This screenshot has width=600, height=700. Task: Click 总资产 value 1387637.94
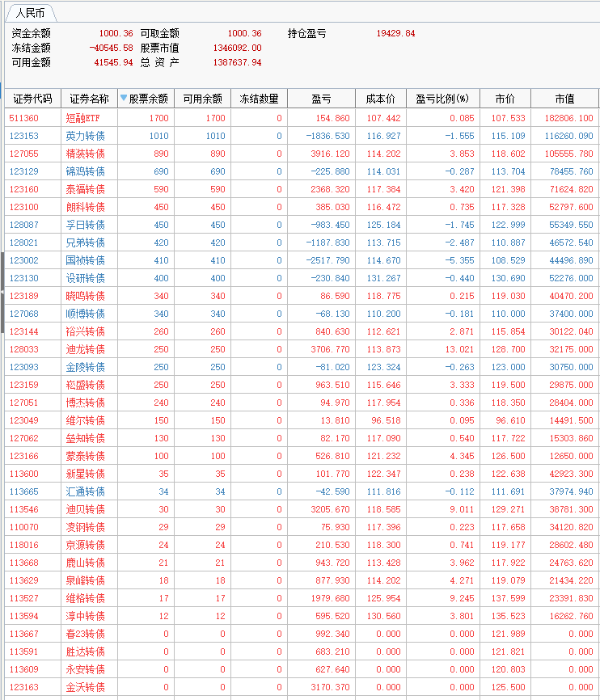[x=237, y=62]
